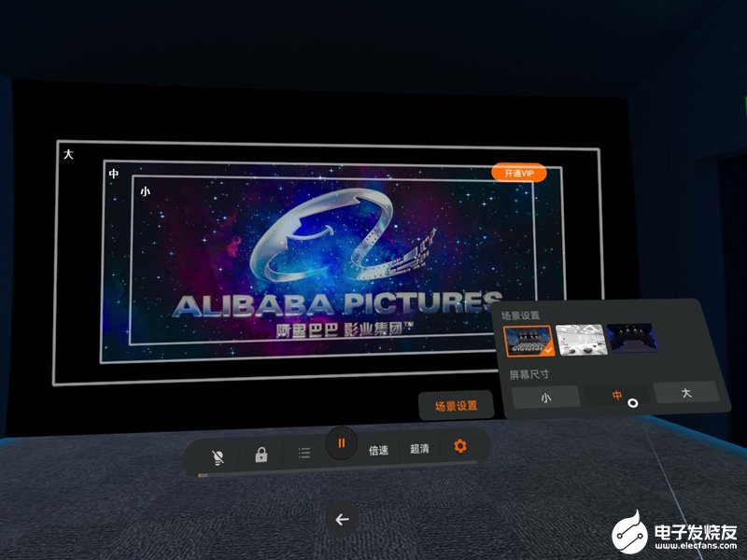Pause the video playback
This screenshot has height=560, width=747.
click(x=342, y=443)
